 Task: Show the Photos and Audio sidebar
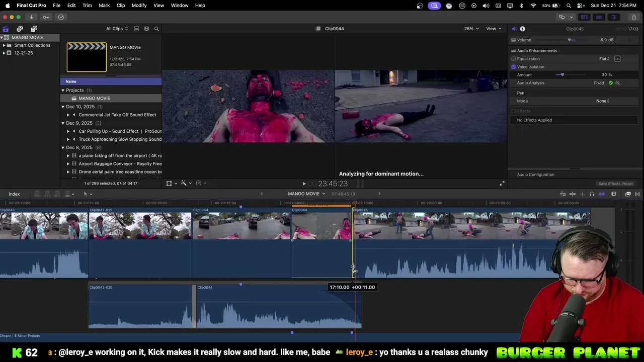point(20,29)
